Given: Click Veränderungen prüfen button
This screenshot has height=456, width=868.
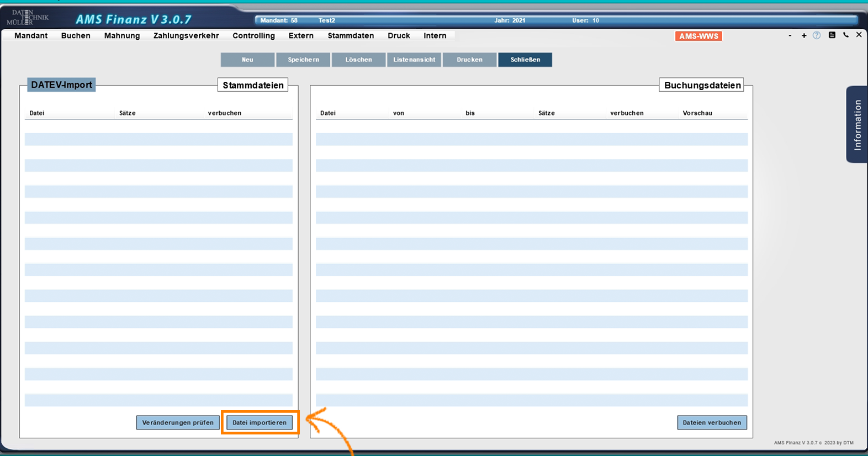Looking at the screenshot, I should 178,422.
